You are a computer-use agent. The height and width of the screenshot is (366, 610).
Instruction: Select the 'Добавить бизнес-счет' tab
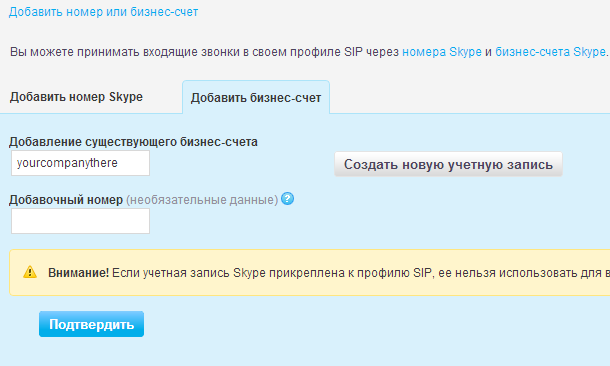pyautogui.click(x=256, y=97)
